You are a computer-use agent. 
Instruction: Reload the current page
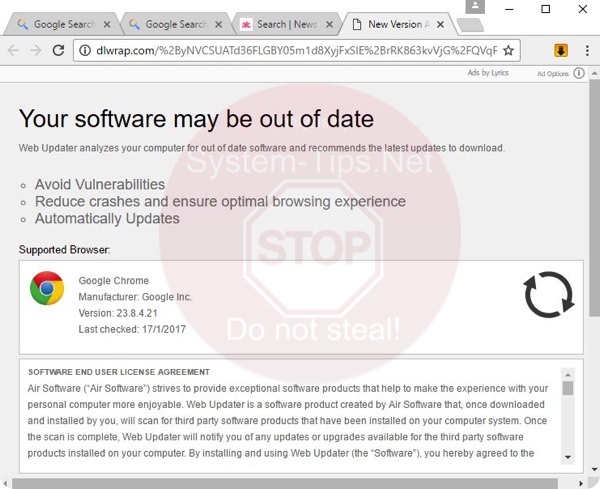click(59, 50)
